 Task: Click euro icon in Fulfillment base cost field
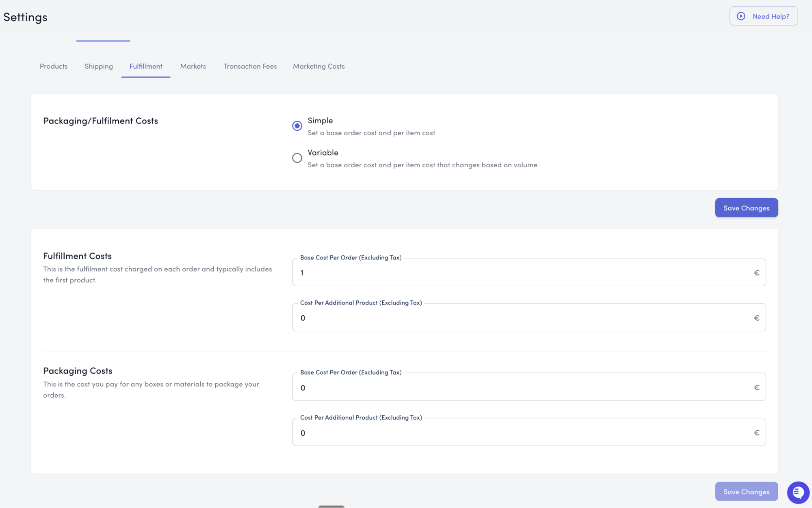(756, 273)
